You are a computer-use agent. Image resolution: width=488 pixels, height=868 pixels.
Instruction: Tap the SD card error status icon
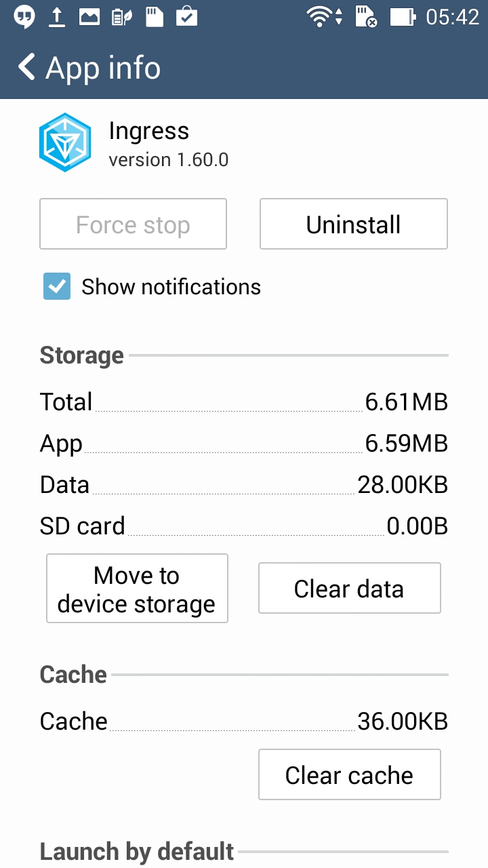pyautogui.click(x=367, y=17)
